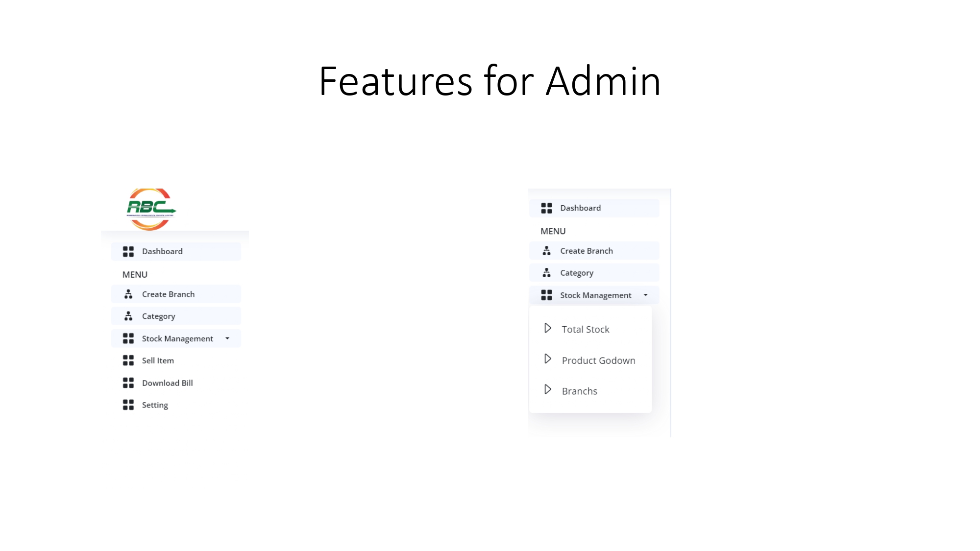Click Create Branch icon in right panel
Image resolution: width=980 pixels, height=551 pixels.
point(546,251)
